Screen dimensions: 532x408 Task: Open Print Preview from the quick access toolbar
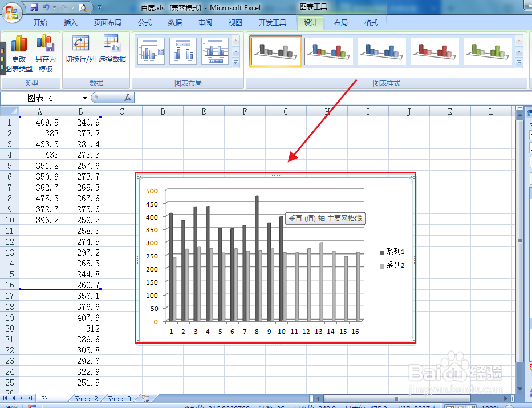click(83, 7)
